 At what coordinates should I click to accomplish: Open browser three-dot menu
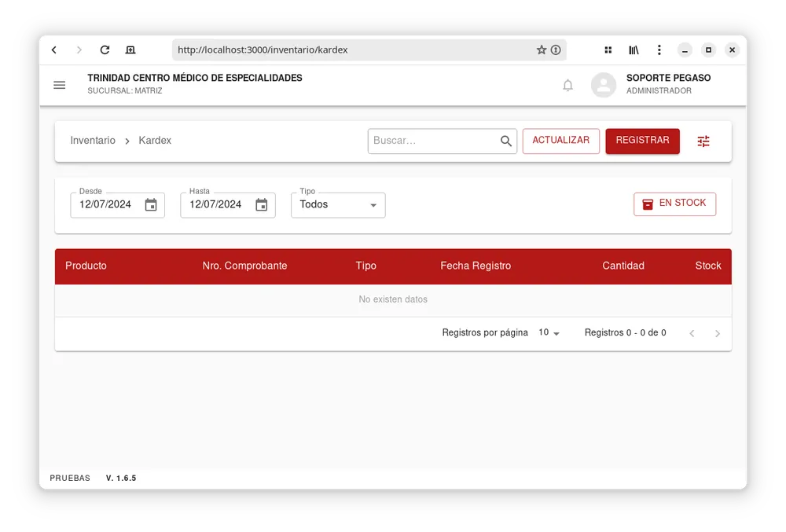[659, 50]
